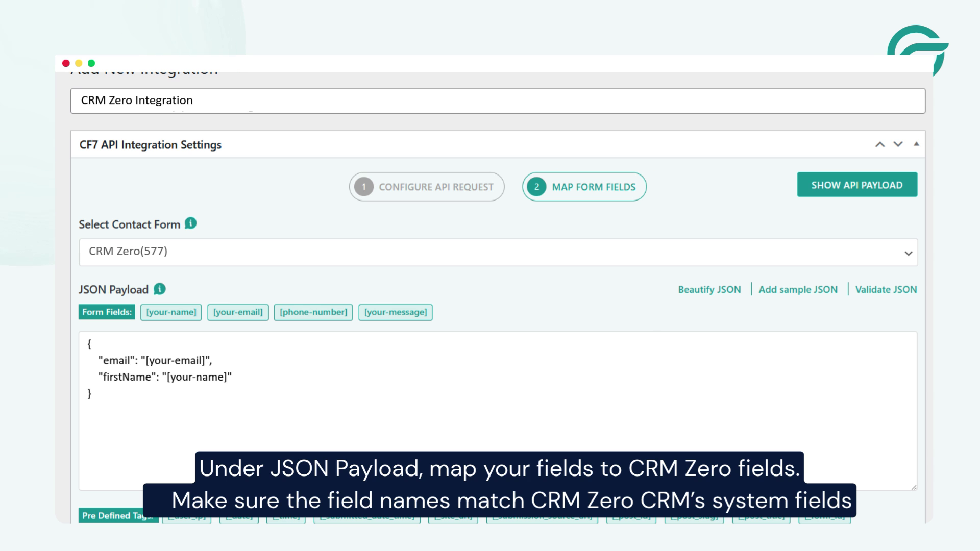The height and width of the screenshot is (551, 980).
Task: Click the yellow window minimize dot
Action: [x=79, y=63]
